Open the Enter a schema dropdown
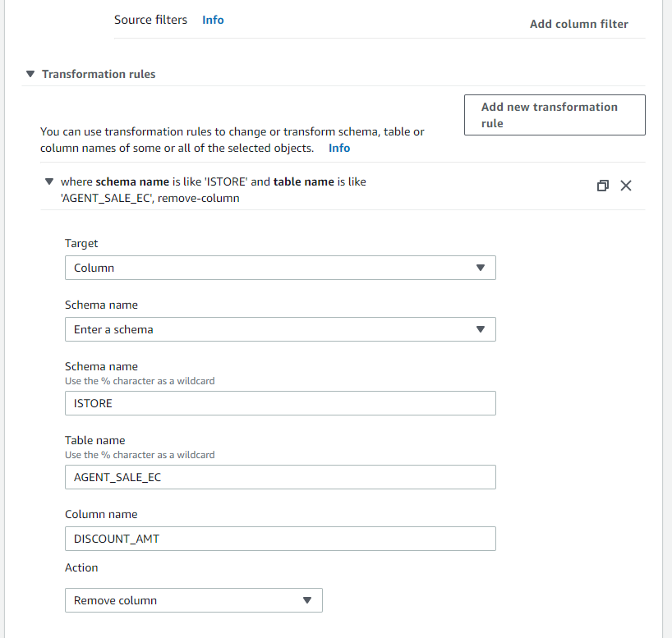Viewport: 672px width, 638px height. coord(279,329)
